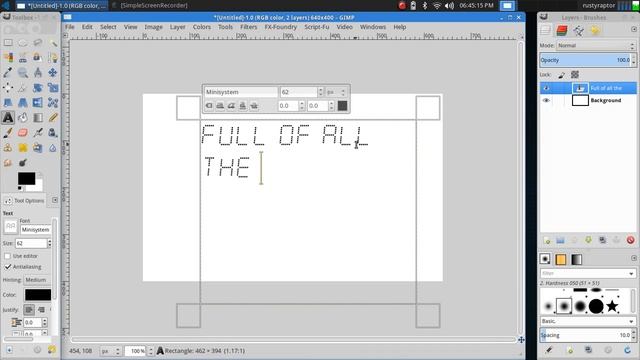Click the foreground black color swatch
Image resolution: width=640 pixels, height=360 pixels.
tap(26, 178)
